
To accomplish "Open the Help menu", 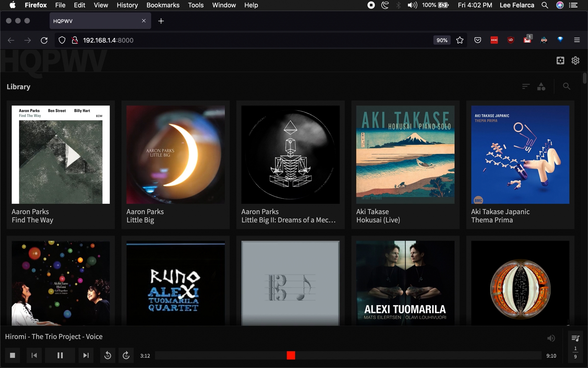I will [251, 5].
